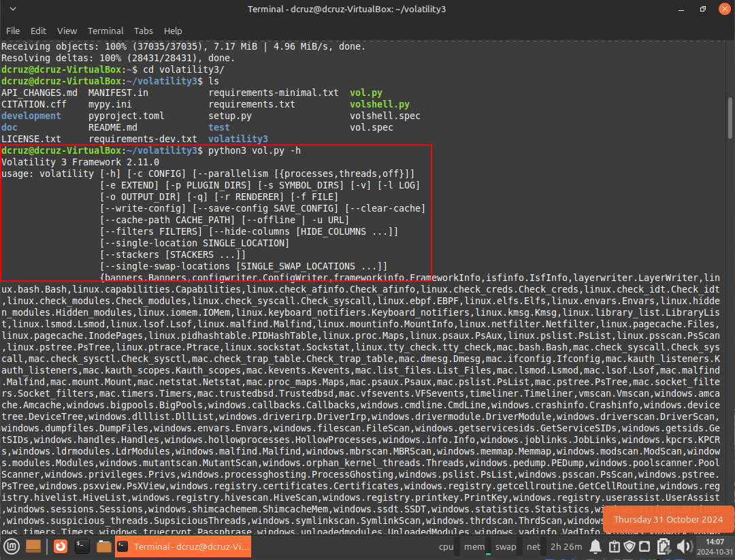Click vol.spec in the ls listing
The width and height of the screenshot is (735, 560).
(x=372, y=127)
